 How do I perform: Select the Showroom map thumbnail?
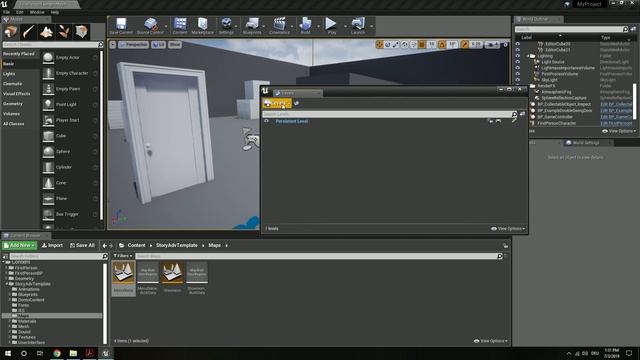pyautogui.click(x=172, y=273)
